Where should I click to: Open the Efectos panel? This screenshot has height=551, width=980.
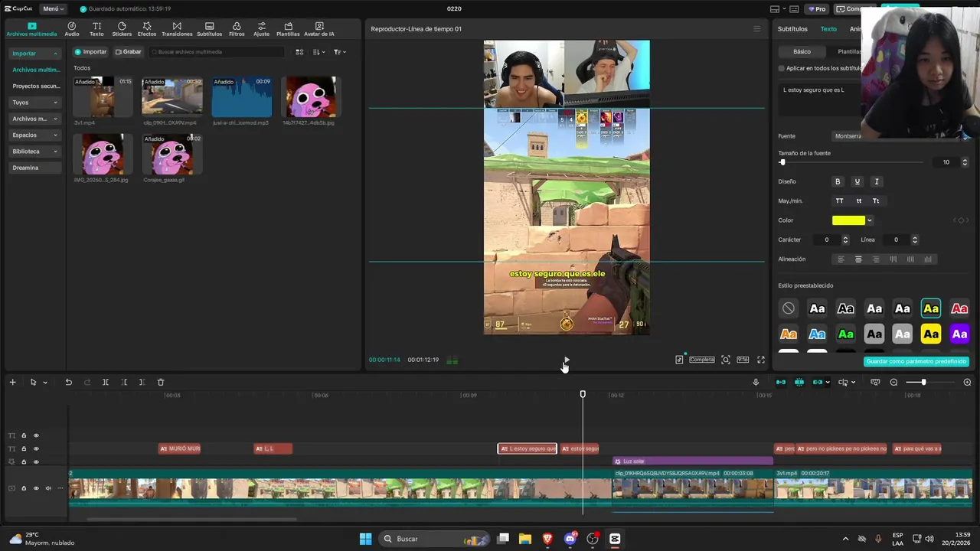coord(147,29)
